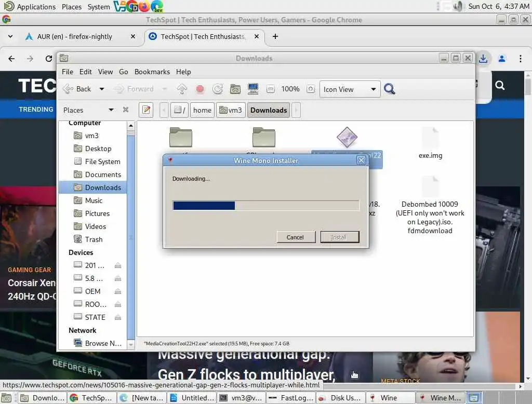
Task: Select Documents in Places sidebar
Action: click(97, 174)
